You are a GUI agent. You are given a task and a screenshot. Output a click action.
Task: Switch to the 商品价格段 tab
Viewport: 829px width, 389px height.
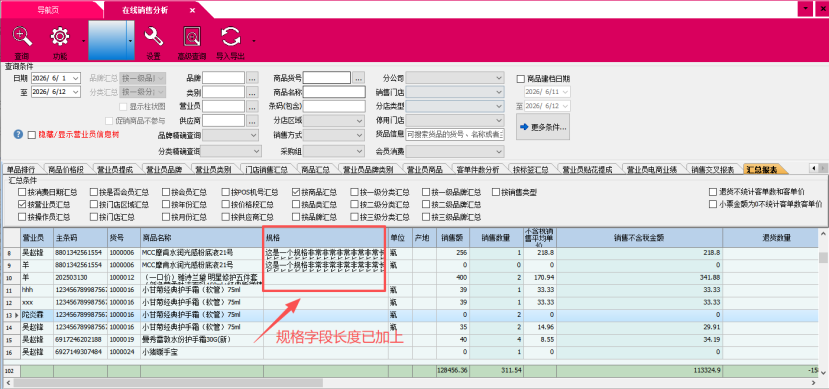click(66, 170)
